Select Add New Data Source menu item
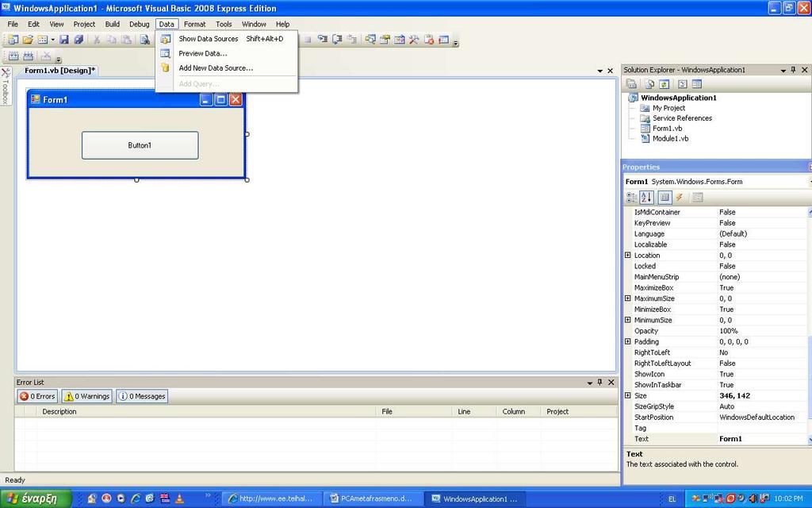The image size is (812, 508). 226,68
